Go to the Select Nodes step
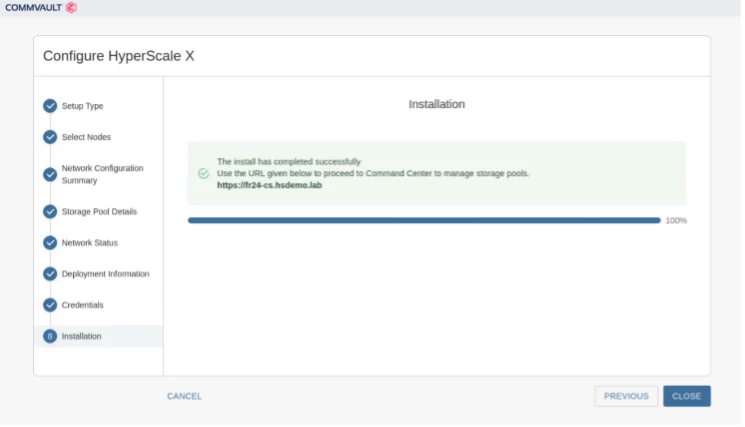This screenshot has width=745, height=427. (x=86, y=137)
